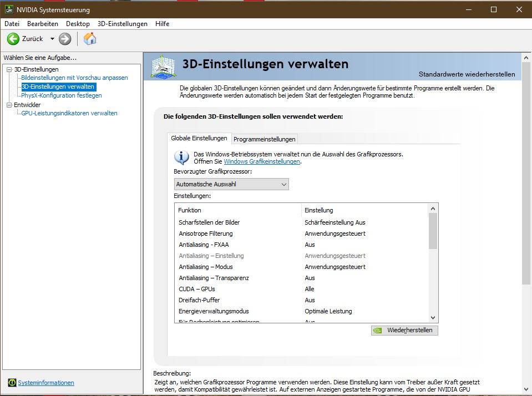Open the back history dropdown arrow
This screenshot has height=396, width=532.
pyautogui.click(x=52, y=39)
